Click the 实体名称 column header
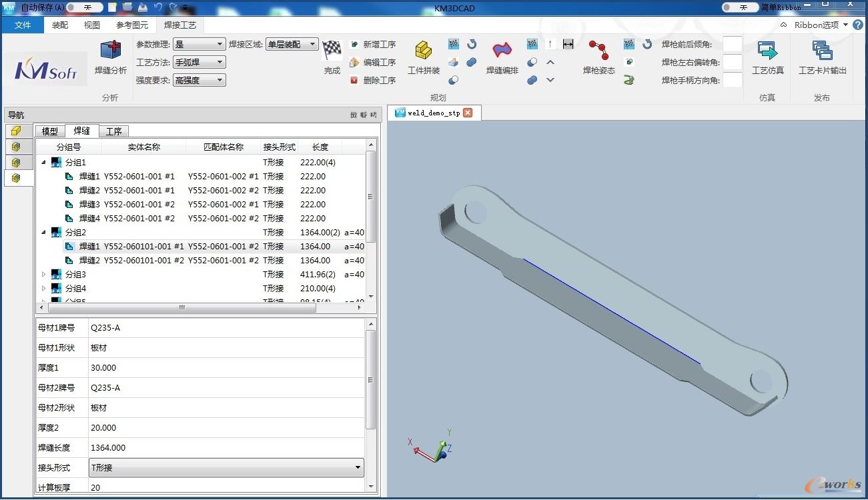The height and width of the screenshot is (500, 868). [144, 147]
